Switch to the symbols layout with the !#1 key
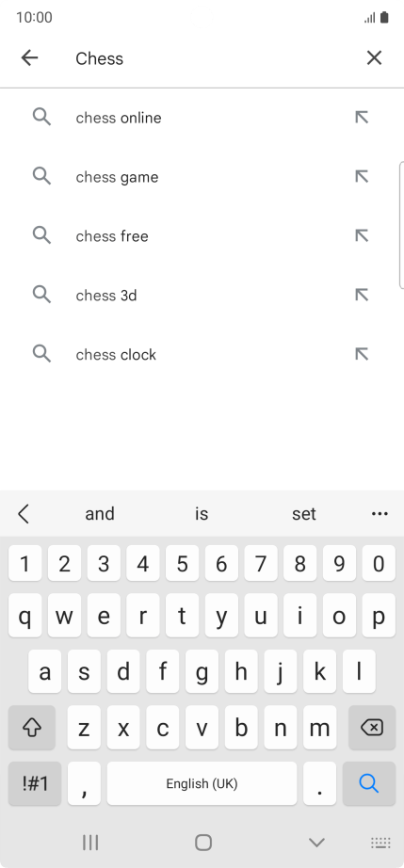This screenshot has height=868, width=404. (35, 783)
